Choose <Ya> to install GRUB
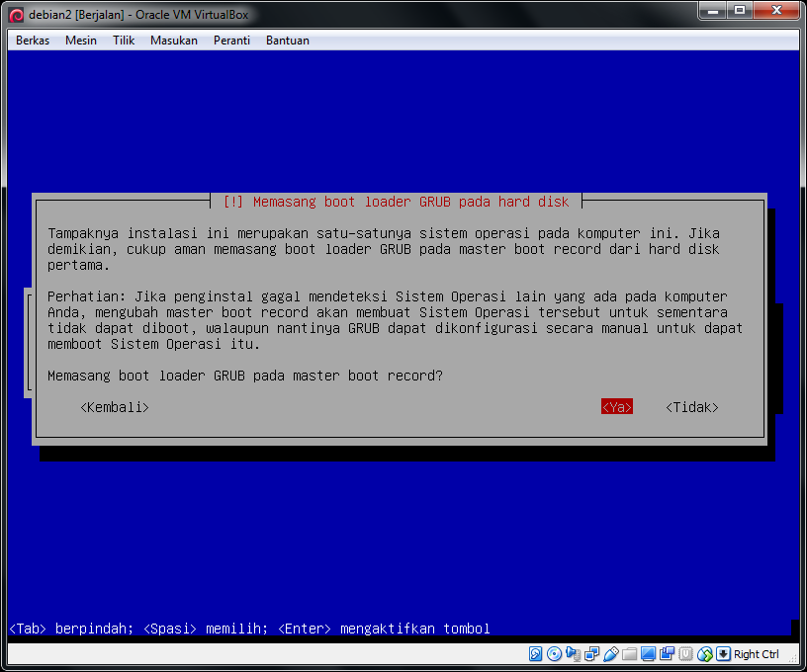The image size is (807, 672). 616,407
